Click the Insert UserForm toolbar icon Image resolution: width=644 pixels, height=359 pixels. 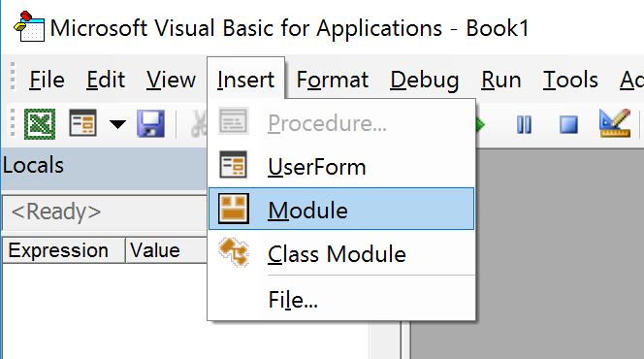[x=83, y=123]
